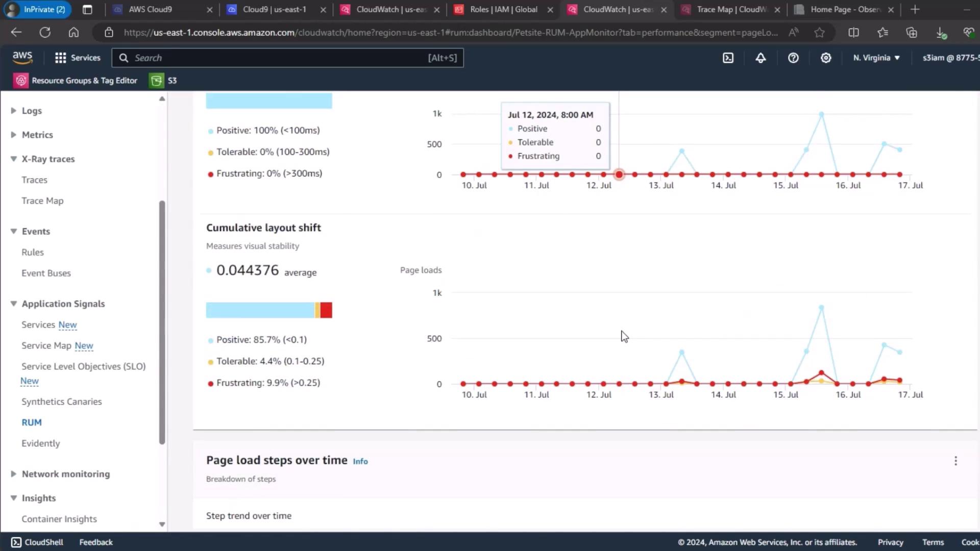The height and width of the screenshot is (551, 980).
Task: Click in the AWS console search field
Action: (288, 58)
